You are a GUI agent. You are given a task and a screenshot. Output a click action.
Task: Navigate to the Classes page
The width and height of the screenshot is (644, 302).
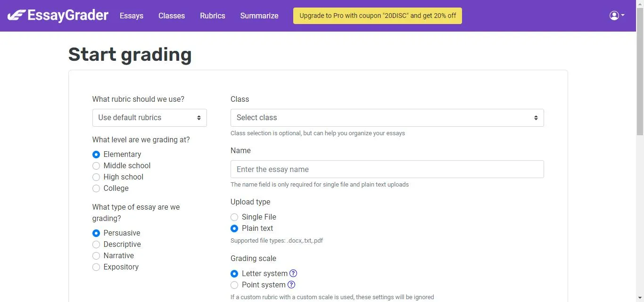(172, 16)
